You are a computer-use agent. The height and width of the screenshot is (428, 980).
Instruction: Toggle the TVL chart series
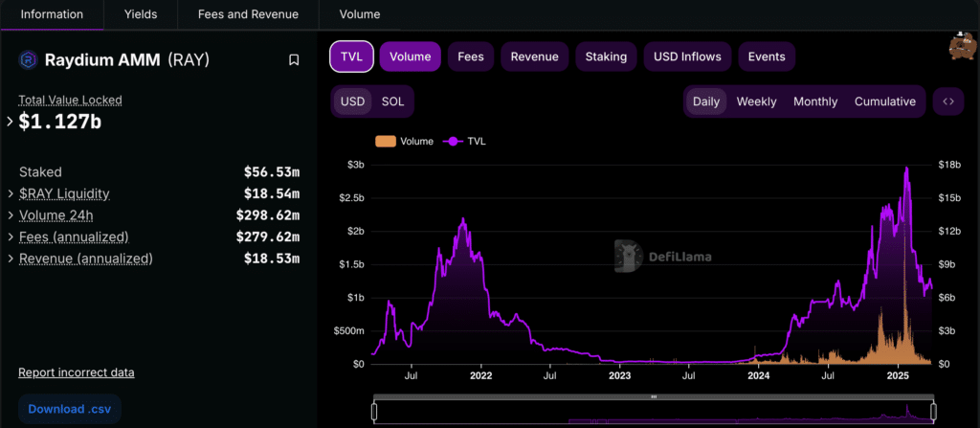tap(351, 56)
